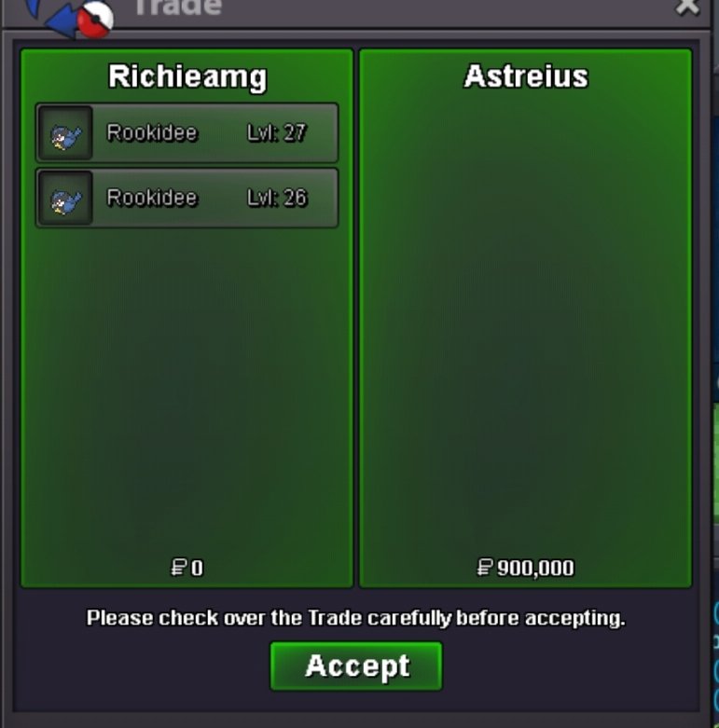This screenshot has height=728, width=719.
Task: Click the Pokeball trade icon in title bar
Action: [96, 20]
